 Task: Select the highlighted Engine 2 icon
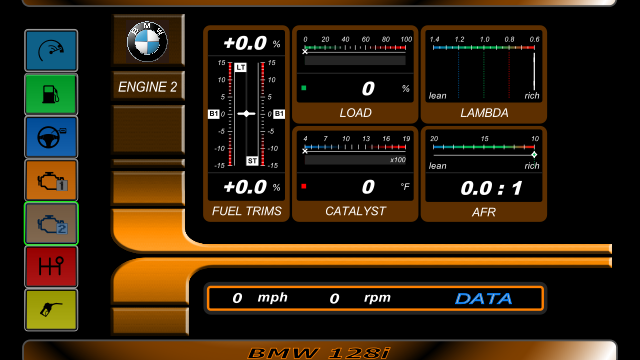tap(51, 223)
